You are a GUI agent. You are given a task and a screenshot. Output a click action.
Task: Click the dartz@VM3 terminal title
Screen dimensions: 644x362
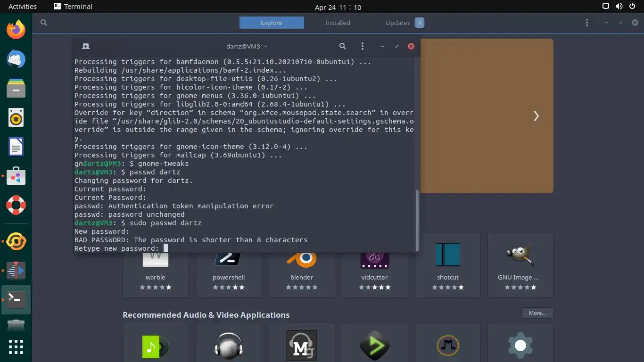click(x=247, y=46)
